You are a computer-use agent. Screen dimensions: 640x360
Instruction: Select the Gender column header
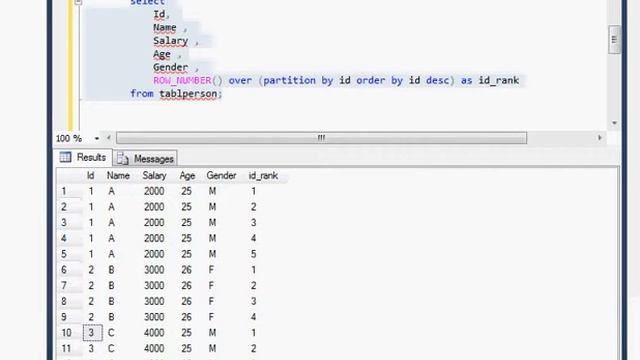(x=221, y=176)
